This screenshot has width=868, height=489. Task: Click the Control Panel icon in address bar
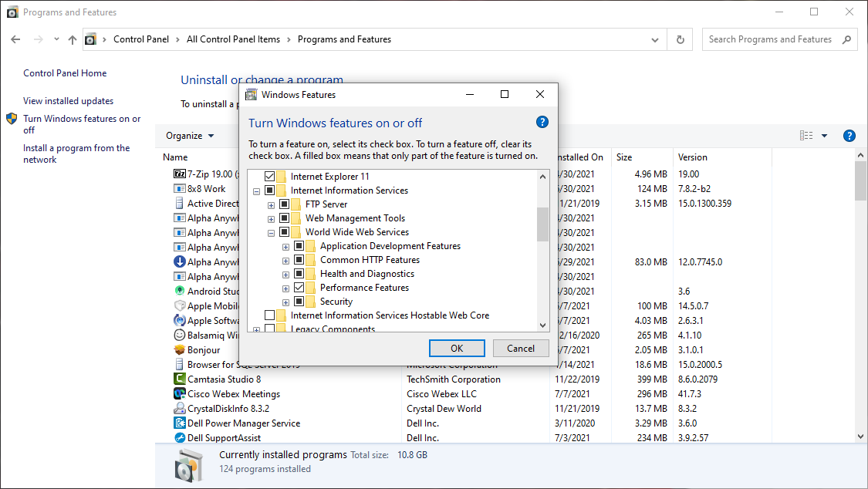tap(91, 39)
